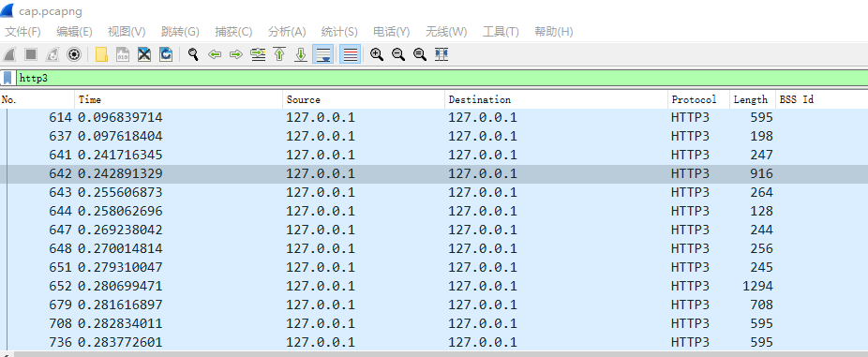Click the Stop capture square icon
This screenshot has width=868, height=357.
click(x=30, y=54)
